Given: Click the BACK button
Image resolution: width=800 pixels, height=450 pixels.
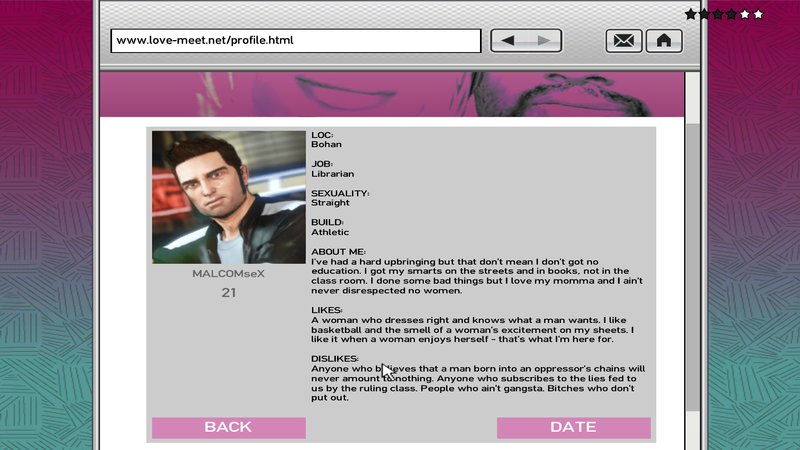Looking at the screenshot, I should (x=229, y=428).
